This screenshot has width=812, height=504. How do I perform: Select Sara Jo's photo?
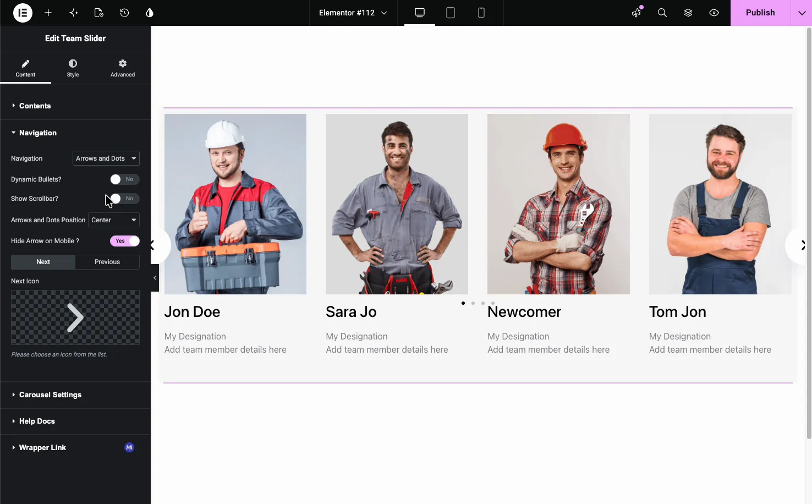tap(397, 204)
